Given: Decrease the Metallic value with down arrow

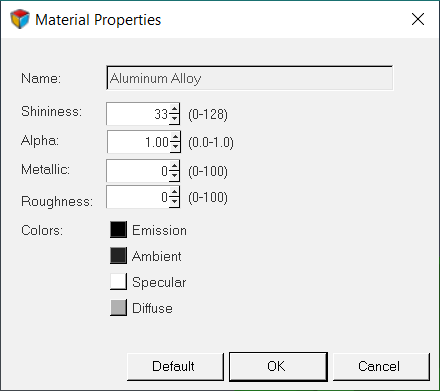Looking at the screenshot, I should coord(174,176).
